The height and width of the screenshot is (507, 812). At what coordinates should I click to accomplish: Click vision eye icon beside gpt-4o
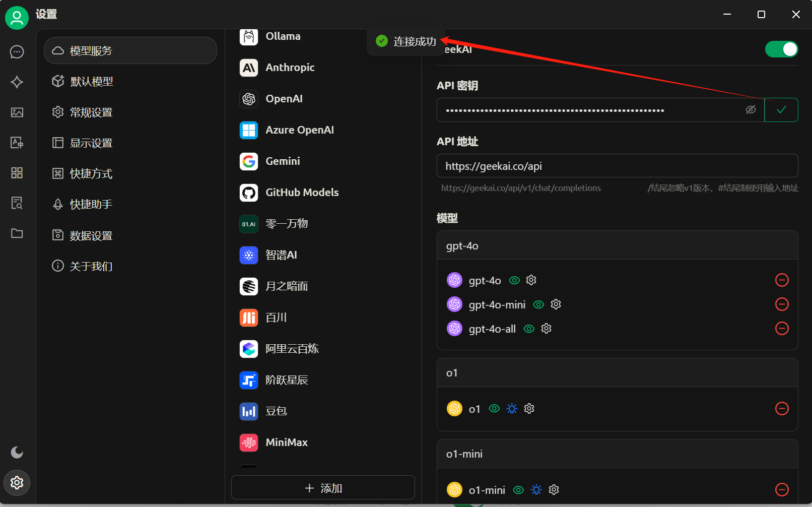514,280
